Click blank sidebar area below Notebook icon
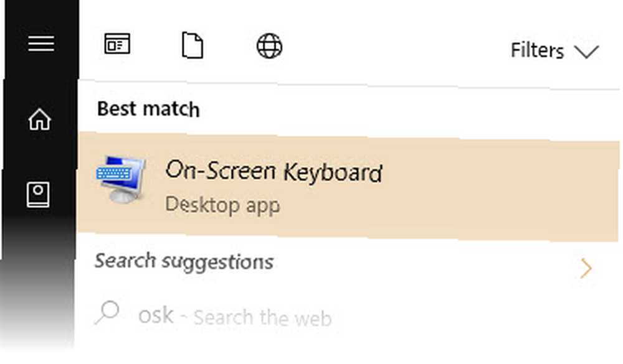Screen dimensions: 623x364 pos(38,278)
